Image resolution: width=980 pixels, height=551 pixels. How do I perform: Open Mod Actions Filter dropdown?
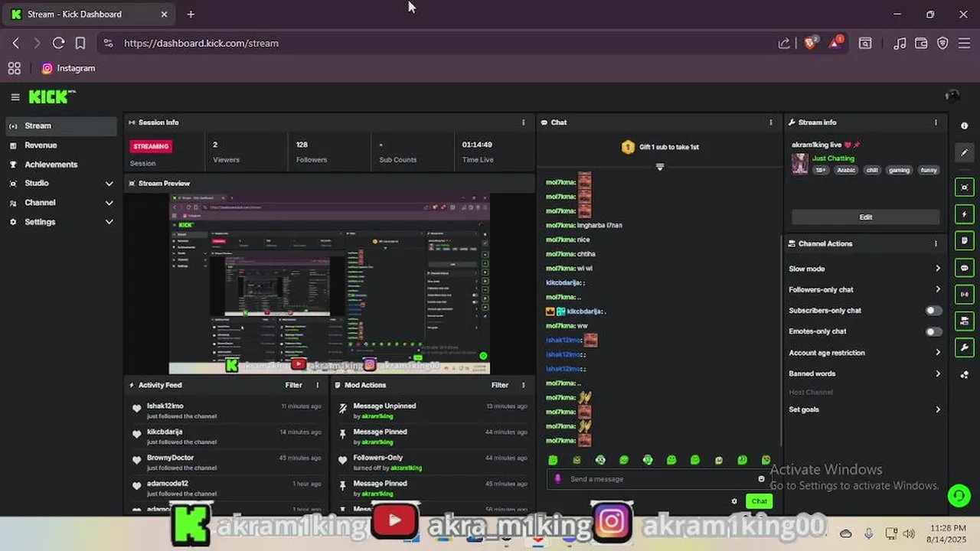pyautogui.click(x=500, y=385)
